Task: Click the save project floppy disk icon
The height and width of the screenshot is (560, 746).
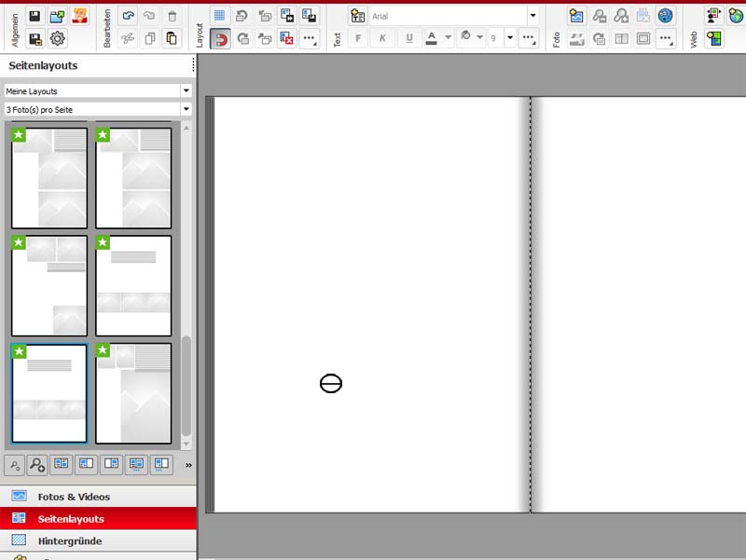Action: (x=35, y=16)
